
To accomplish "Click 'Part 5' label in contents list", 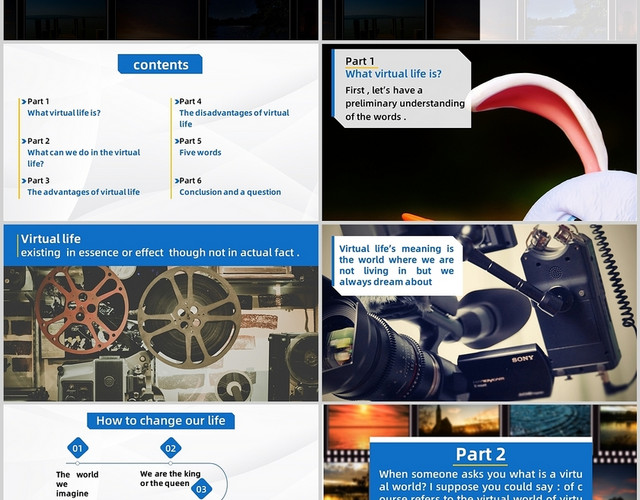I will tap(190, 141).
